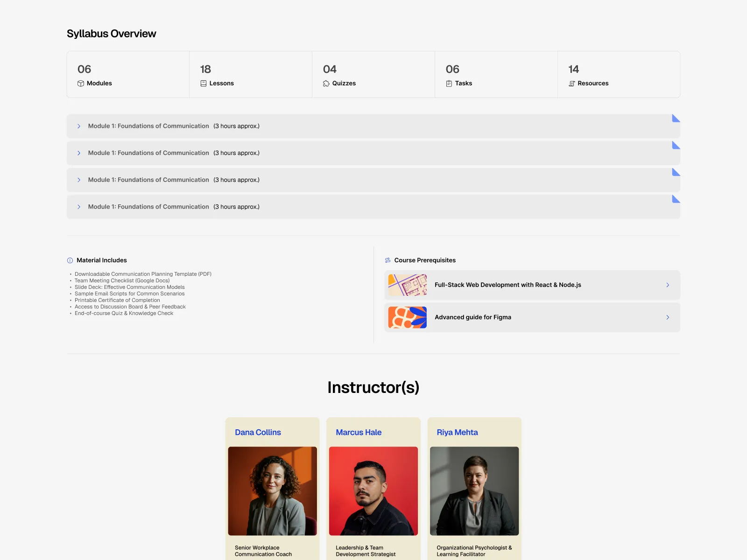
Task: Open Dana Collins instructor name link
Action: point(258,433)
